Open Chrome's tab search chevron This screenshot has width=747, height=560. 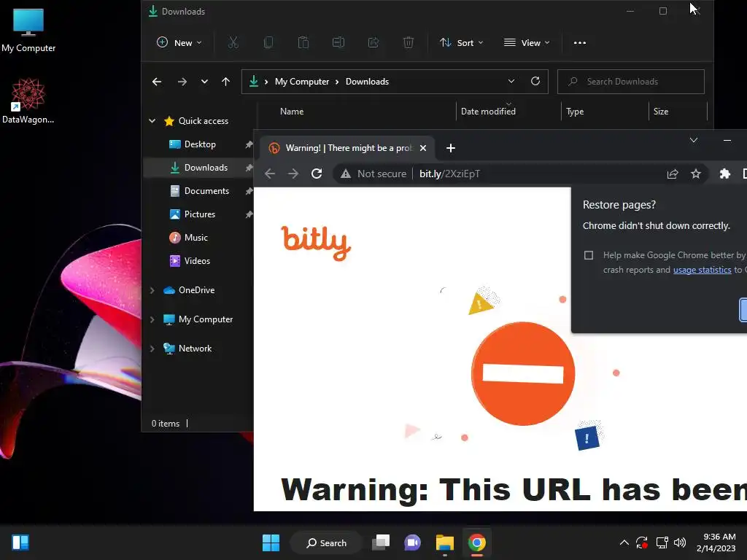(x=694, y=140)
